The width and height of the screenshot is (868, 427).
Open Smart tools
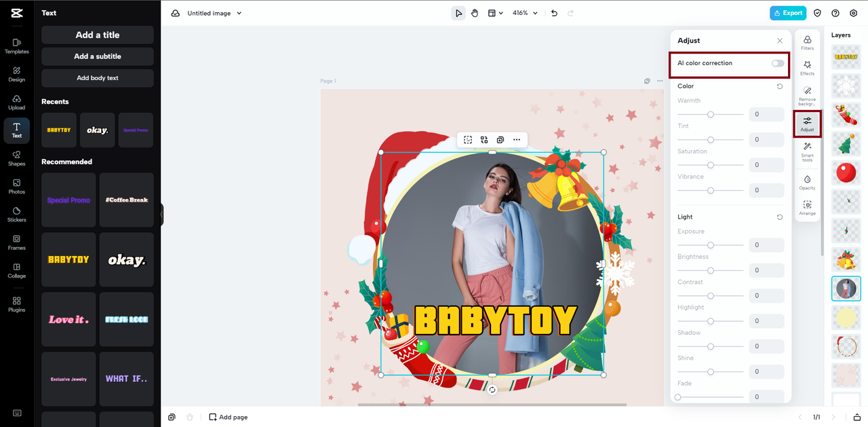coord(807,151)
